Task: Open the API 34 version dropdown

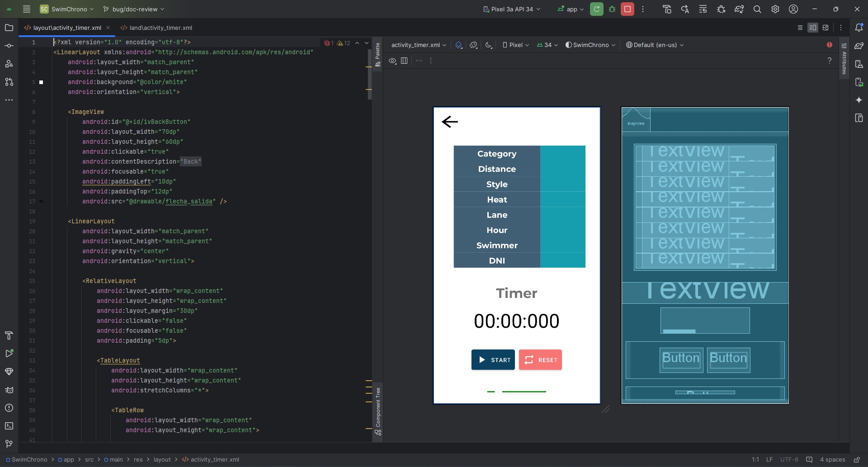Action: [547, 45]
